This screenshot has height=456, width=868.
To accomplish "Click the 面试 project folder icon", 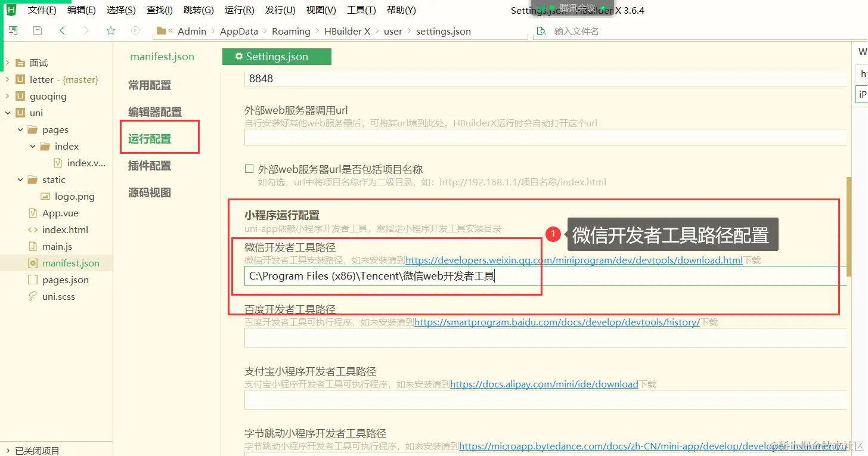I will [20, 63].
